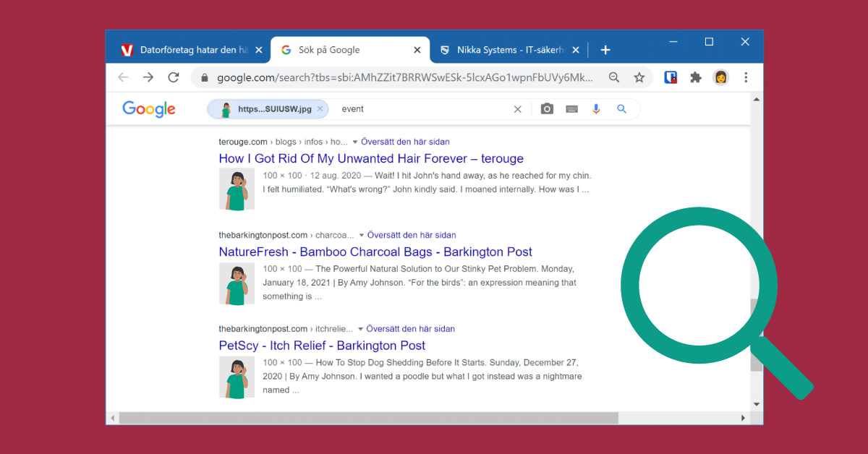Close the Nikka Systems tab
The image size is (868, 454).
point(576,50)
